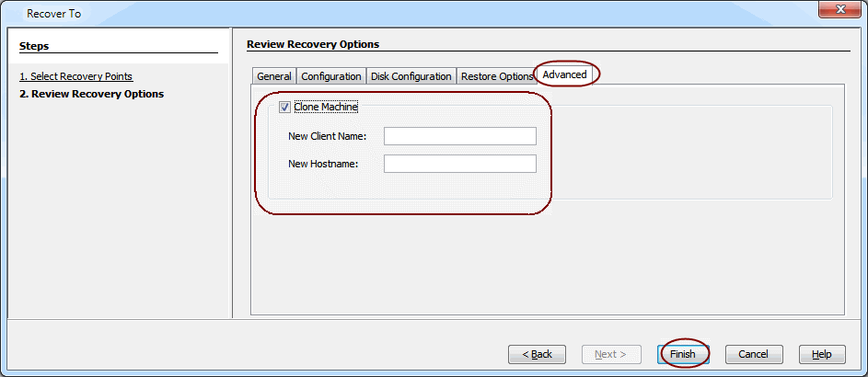868x377 pixels.
Task: Close the Recover To window
Action: (839, 12)
